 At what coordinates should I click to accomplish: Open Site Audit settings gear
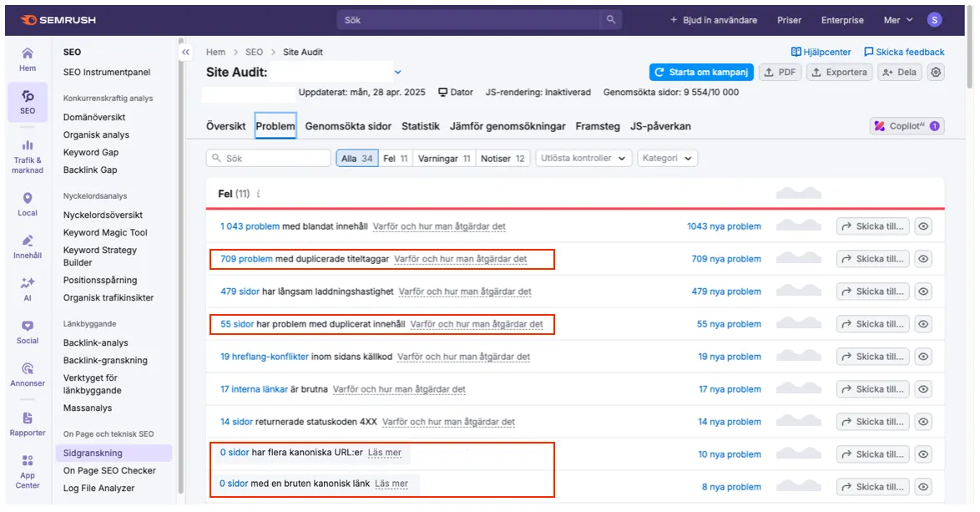pos(936,72)
